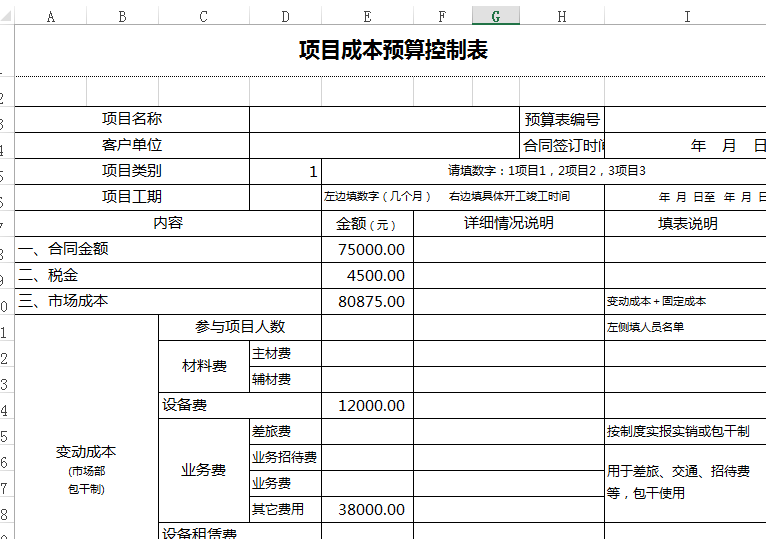This screenshot has width=766, height=539.
Task: Select column F header
Action: coord(443,17)
